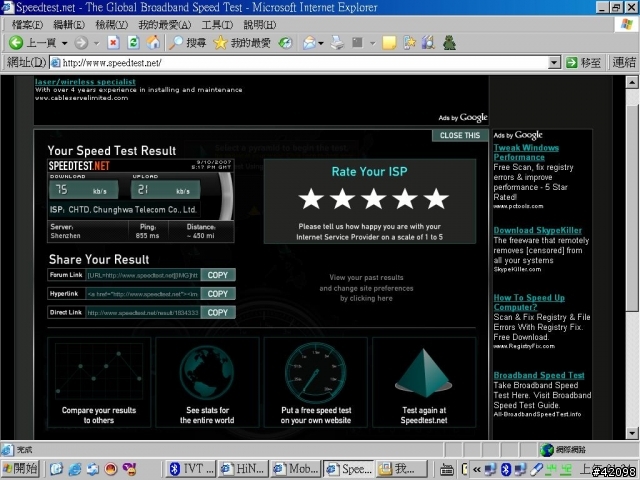Screen dimensions: 640x480
Task: Click the Forward arrow toolbar icon
Action: coord(81,42)
